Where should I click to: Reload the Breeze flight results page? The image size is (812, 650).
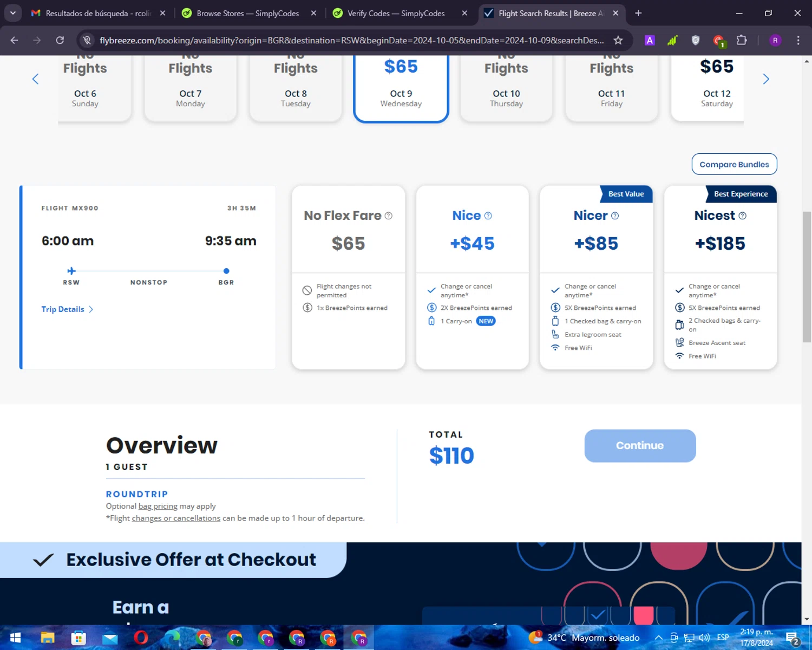[60, 40]
